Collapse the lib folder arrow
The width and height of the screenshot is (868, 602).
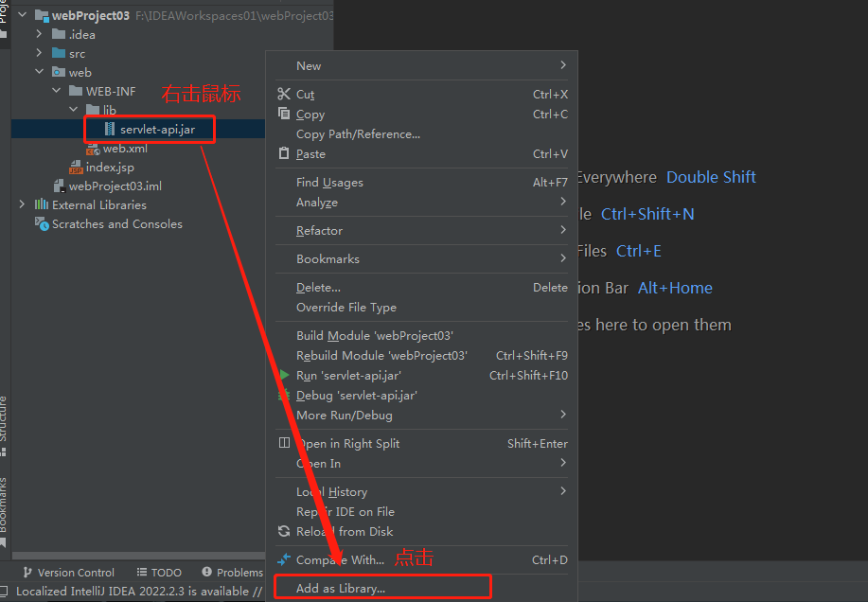coord(73,109)
